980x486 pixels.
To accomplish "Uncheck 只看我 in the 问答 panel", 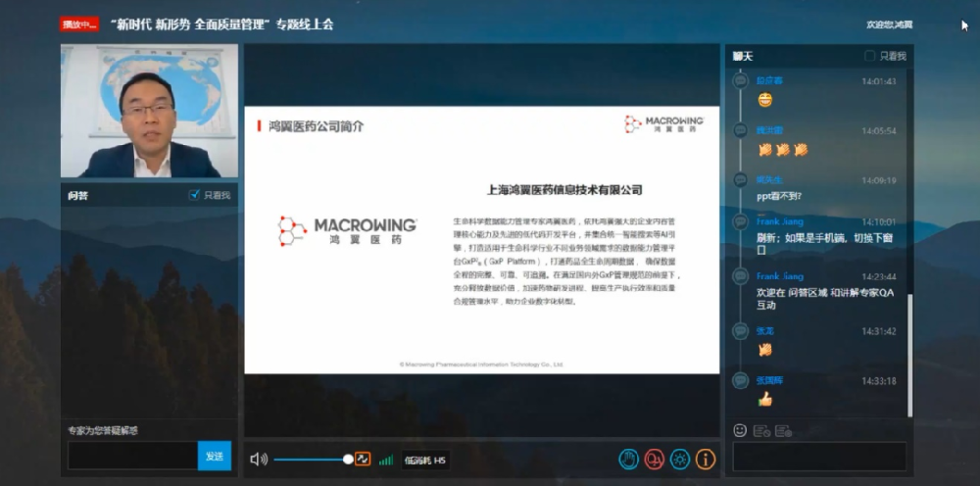I will click(x=194, y=195).
